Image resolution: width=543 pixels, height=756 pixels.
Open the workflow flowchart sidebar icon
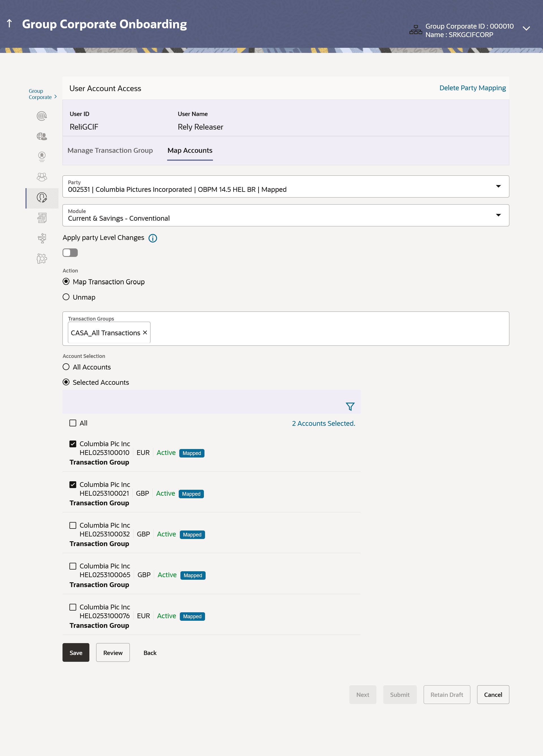click(42, 238)
